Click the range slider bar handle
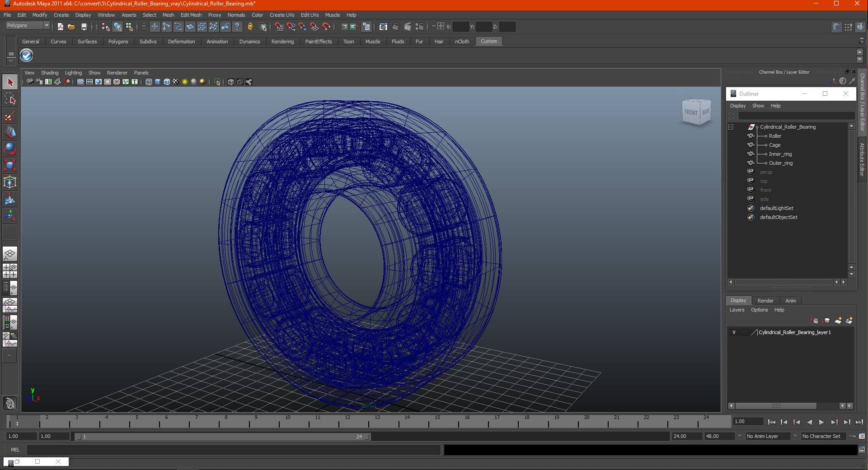 point(223,437)
